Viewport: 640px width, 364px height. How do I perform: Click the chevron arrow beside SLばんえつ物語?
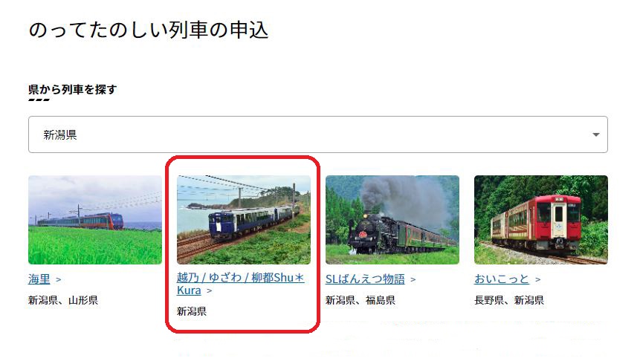pyautogui.click(x=413, y=280)
